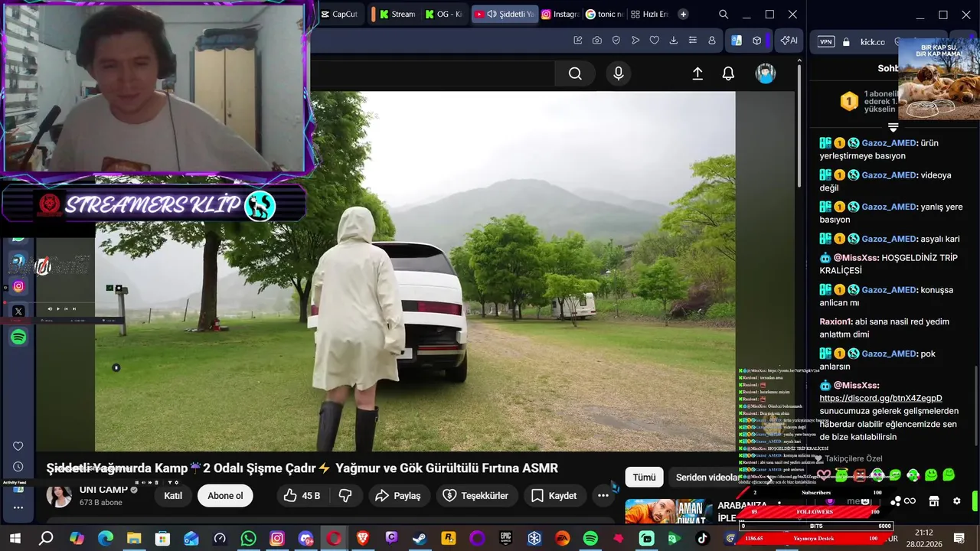Open UNI CAMP channel avatar
This screenshot has width=980, height=551.
[x=59, y=495]
